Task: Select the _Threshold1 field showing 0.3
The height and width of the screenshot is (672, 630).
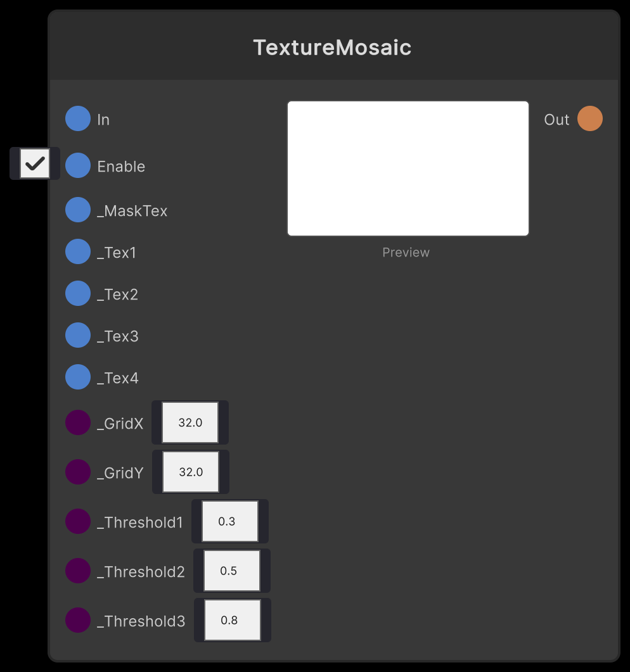Action: (230, 521)
